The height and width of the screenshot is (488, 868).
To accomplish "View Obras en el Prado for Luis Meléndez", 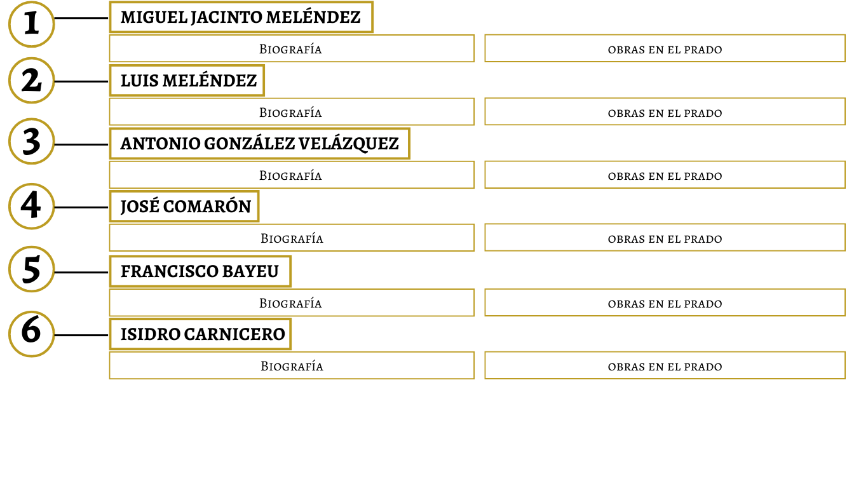I will pos(665,112).
